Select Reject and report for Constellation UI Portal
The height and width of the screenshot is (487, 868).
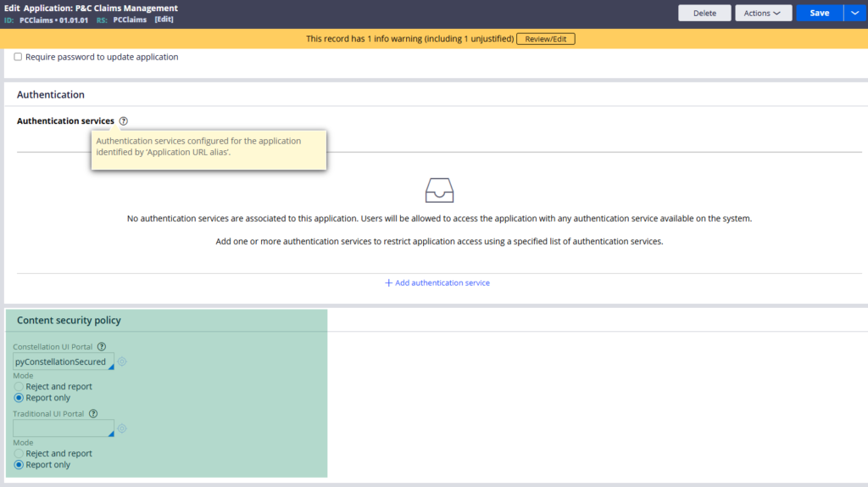pyautogui.click(x=19, y=387)
